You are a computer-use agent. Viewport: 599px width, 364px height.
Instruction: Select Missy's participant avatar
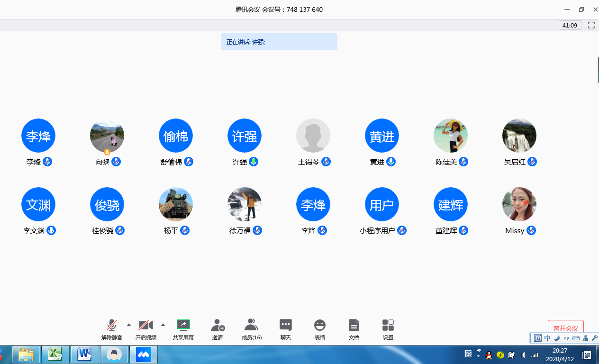pos(519,204)
